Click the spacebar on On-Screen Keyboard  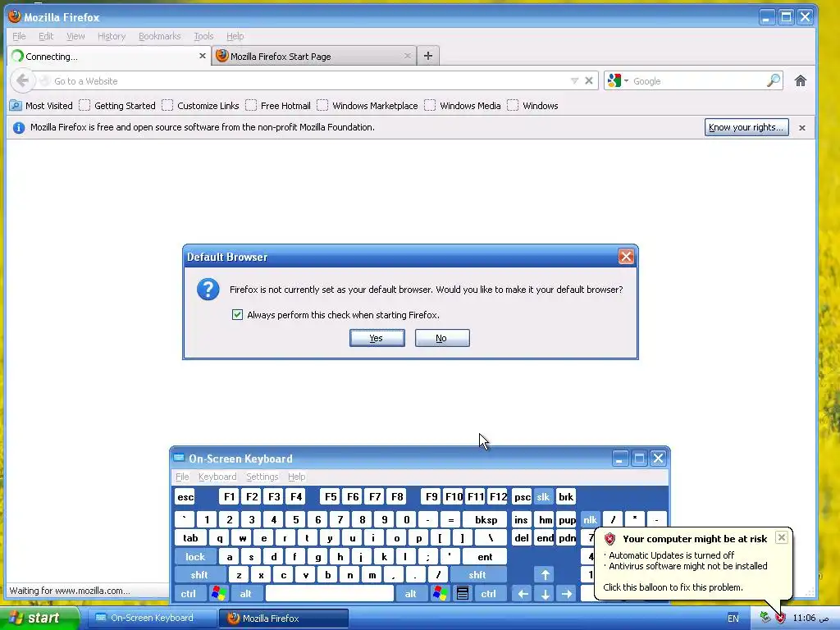click(330, 594)
